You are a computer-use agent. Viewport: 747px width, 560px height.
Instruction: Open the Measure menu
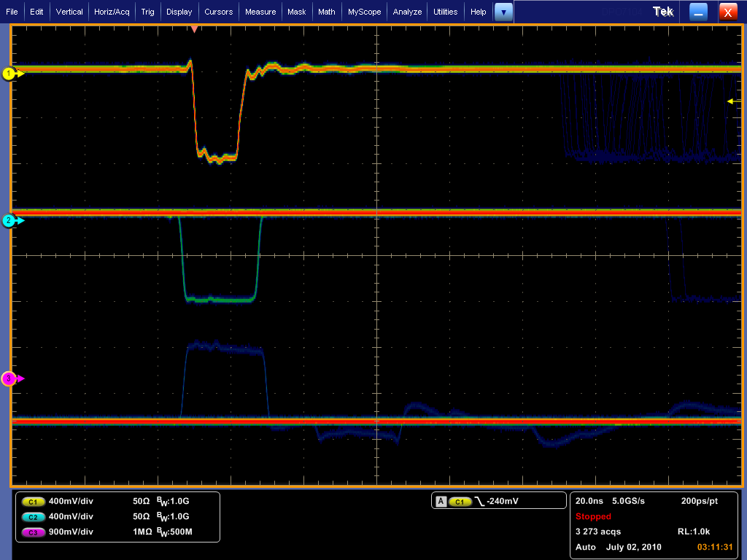point(260,12)
